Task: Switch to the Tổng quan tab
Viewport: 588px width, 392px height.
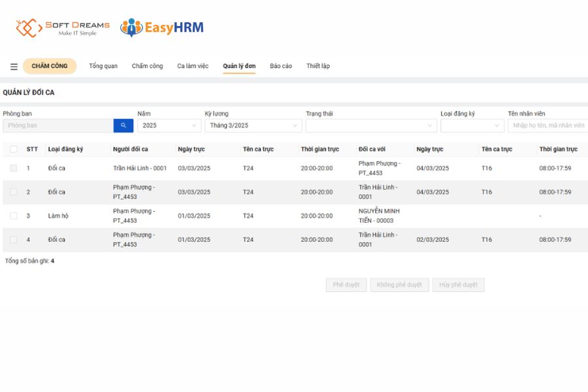Action: (103, 66)
